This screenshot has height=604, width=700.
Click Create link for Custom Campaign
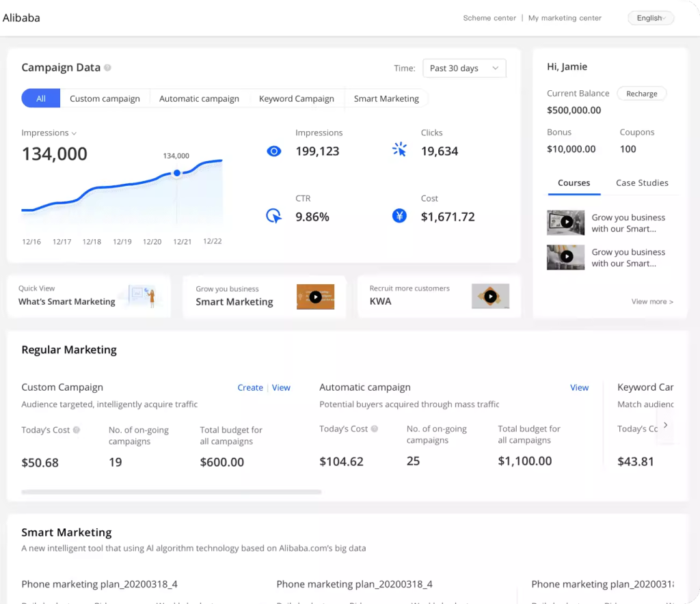(x=250, y=387)
